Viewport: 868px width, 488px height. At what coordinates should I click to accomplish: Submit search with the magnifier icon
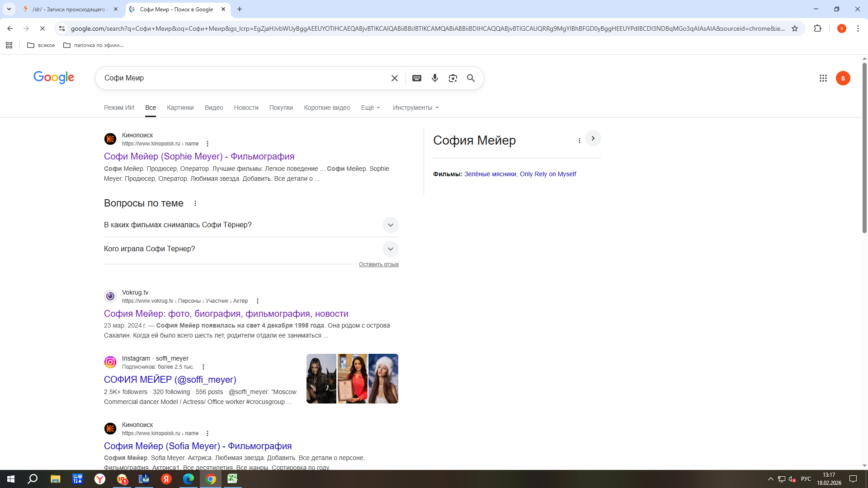click(471, 78)
